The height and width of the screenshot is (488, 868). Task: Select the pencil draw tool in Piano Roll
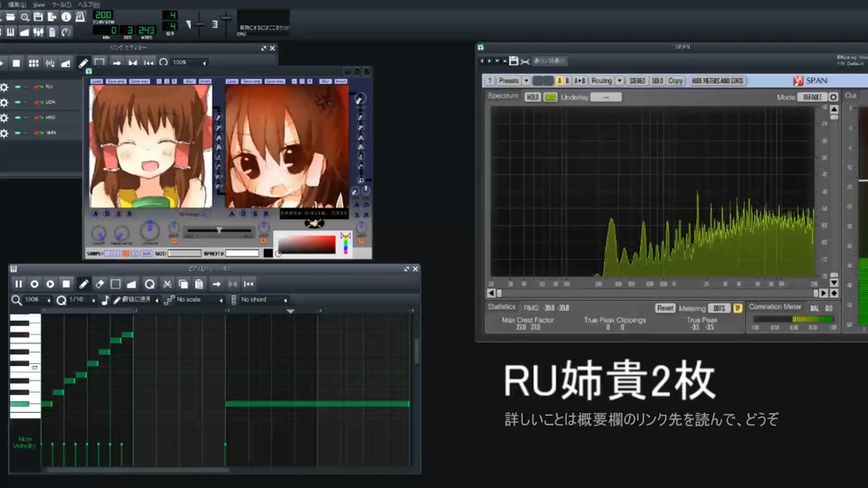tap(83, 284)
